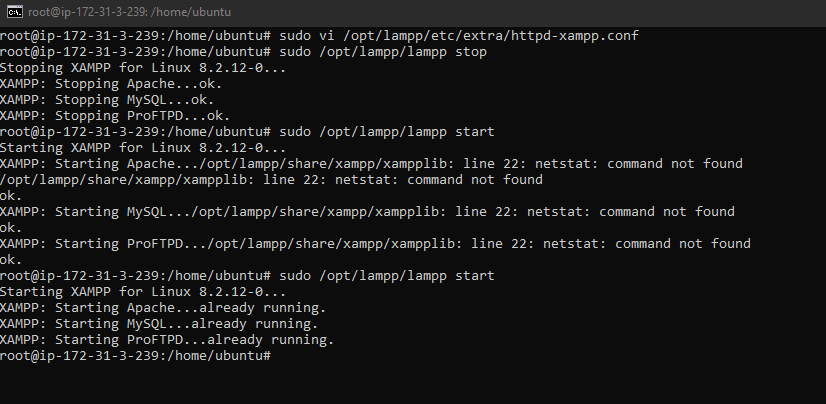Click 'Starting ProFTPD...already running.' line
Image resolution: width=826 pixels, height=404 pixels.
(166, 339)
